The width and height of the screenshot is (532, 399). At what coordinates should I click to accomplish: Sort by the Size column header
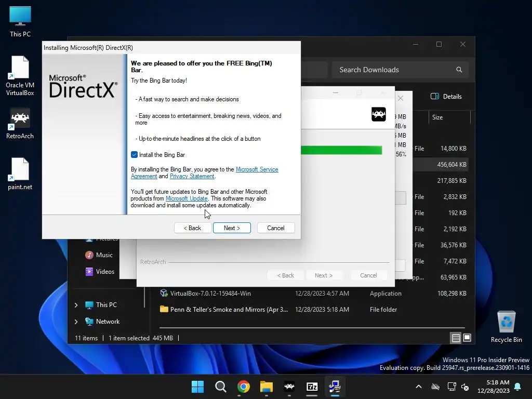449,117
